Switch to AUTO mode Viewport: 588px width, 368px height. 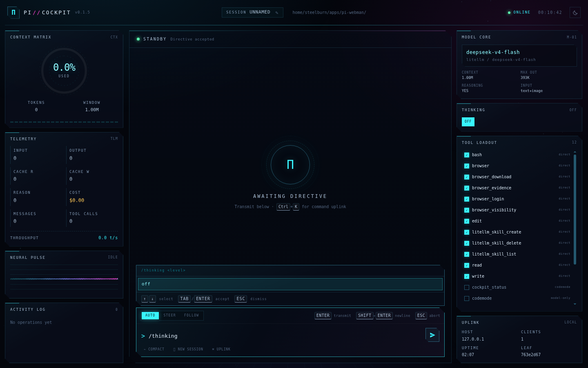(150, 316)
